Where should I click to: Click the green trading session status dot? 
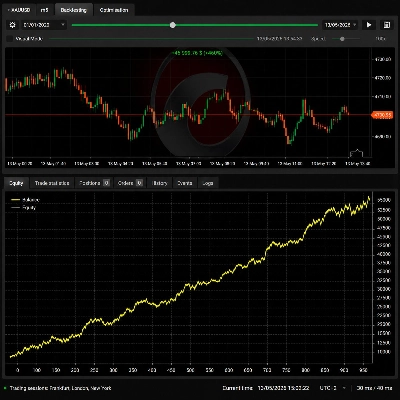pos(5,388)
